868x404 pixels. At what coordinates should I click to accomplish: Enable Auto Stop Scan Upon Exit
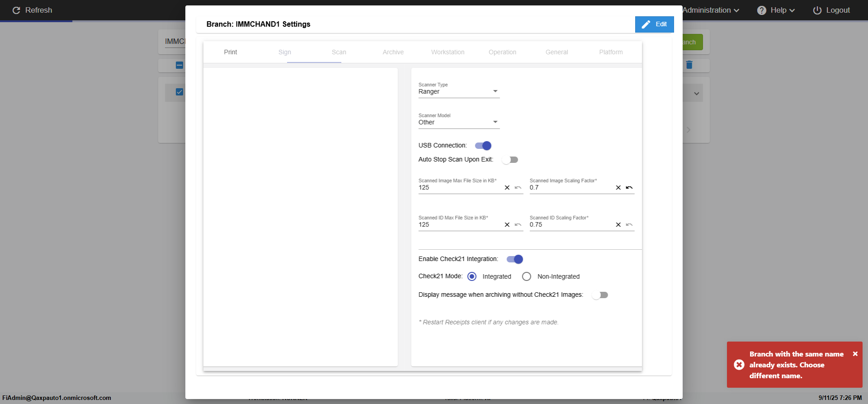[510, 160]
